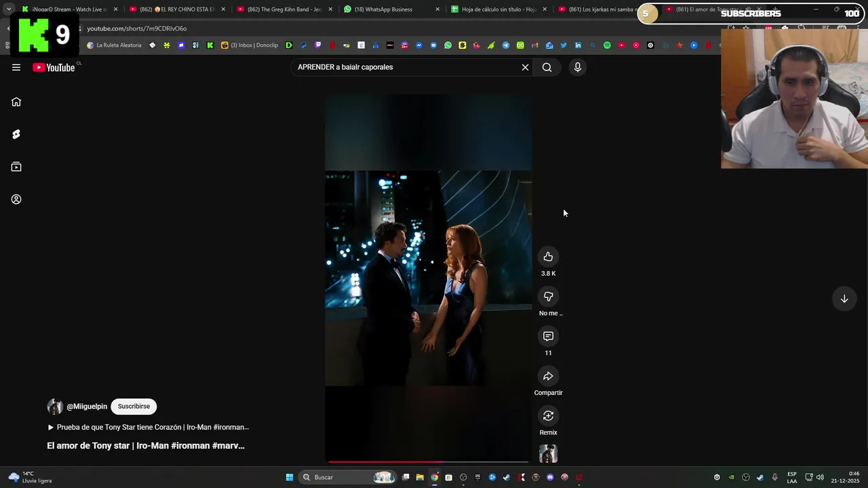Screen dimensions: 868x488
Task: Open File Explorer from the taskbar
Action: click(420, 477)
